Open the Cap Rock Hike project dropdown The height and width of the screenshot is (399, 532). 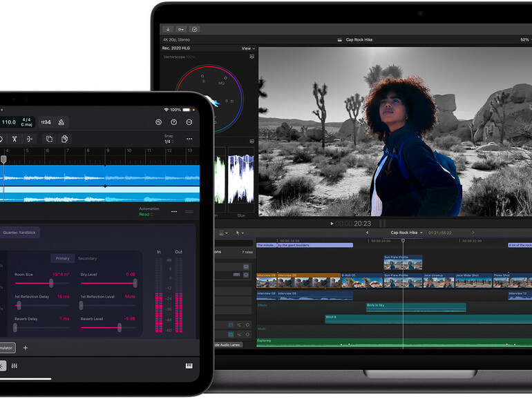pyautogui.click(x=406, y=233)
